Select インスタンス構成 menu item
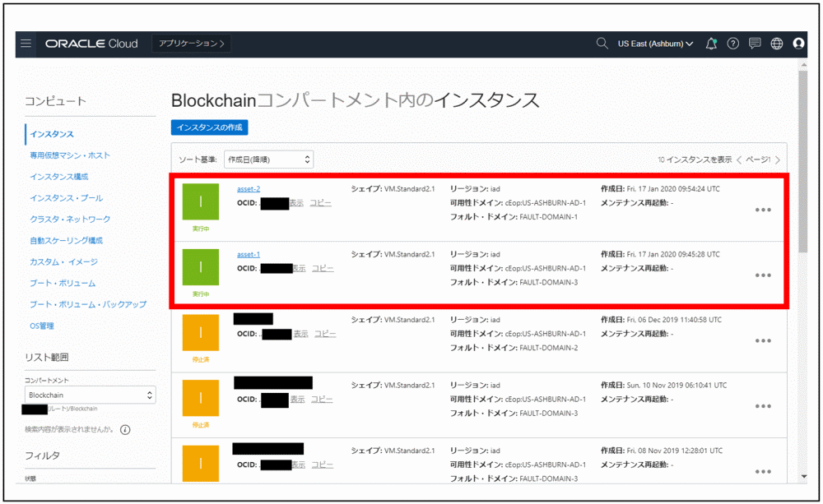This screenshot has height=504, width=823. tap(58, 177)
